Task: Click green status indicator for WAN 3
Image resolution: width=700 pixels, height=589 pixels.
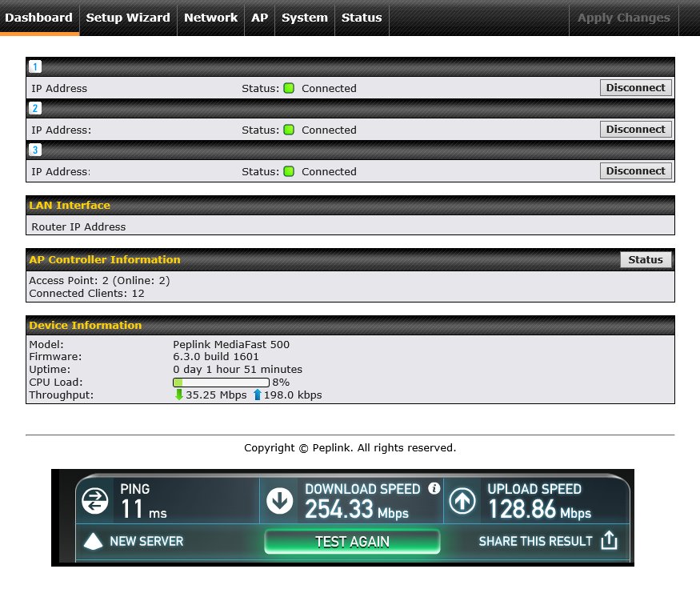Action: [x=289, y=171]
